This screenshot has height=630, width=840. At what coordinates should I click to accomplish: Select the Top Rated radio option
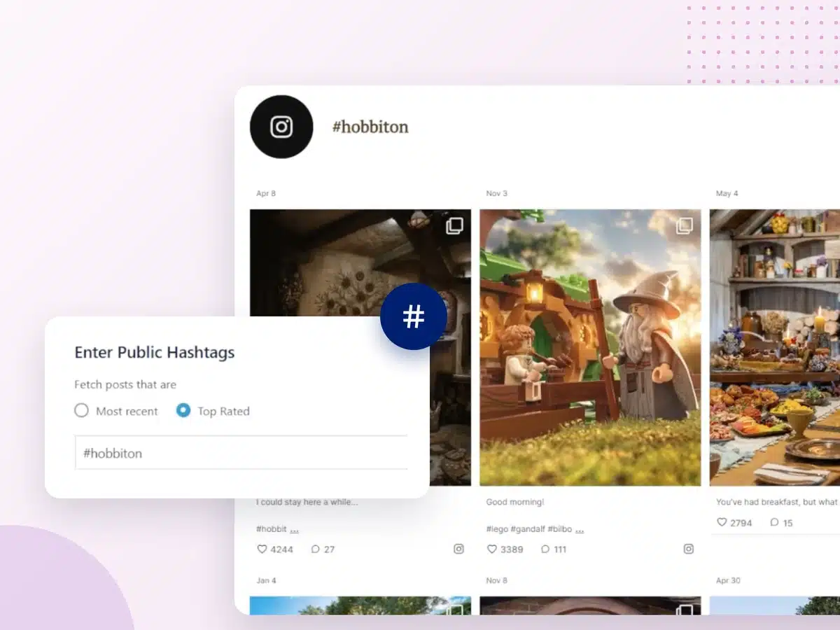pos(183,411)
